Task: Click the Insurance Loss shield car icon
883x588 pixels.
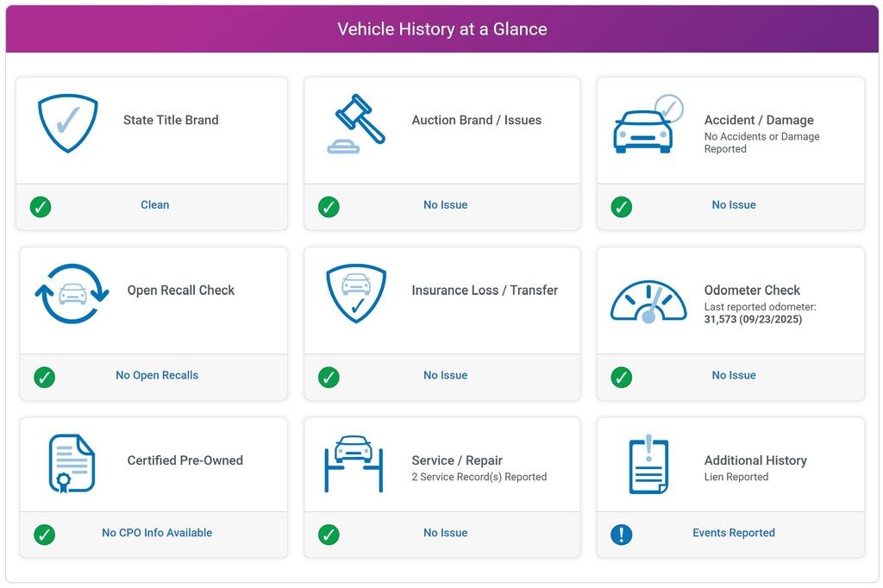Action: click(355, 293)
